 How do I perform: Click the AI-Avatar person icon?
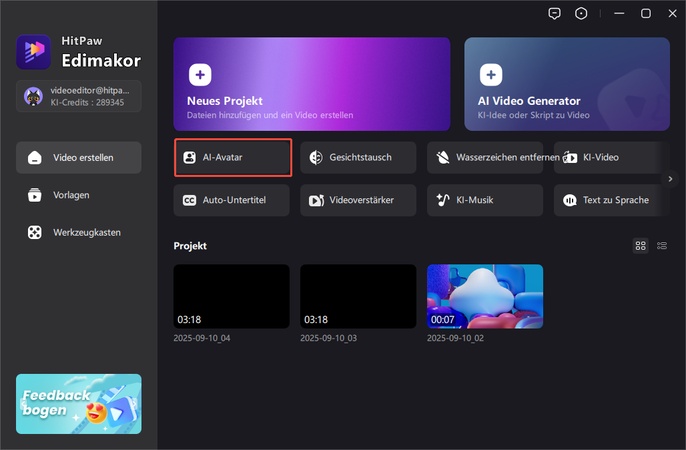tap(189, 157)
